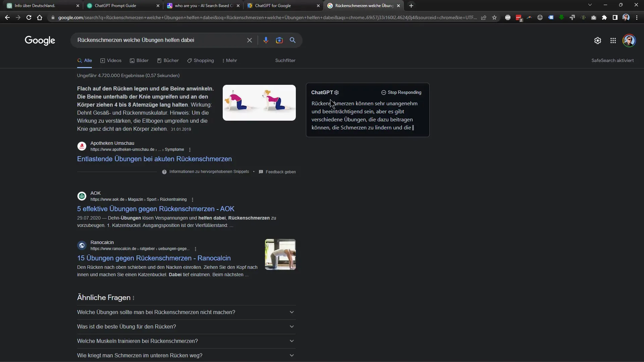644x362 pixels.
Task: Open the Google apps grid
Action: [x=613, y=41]
